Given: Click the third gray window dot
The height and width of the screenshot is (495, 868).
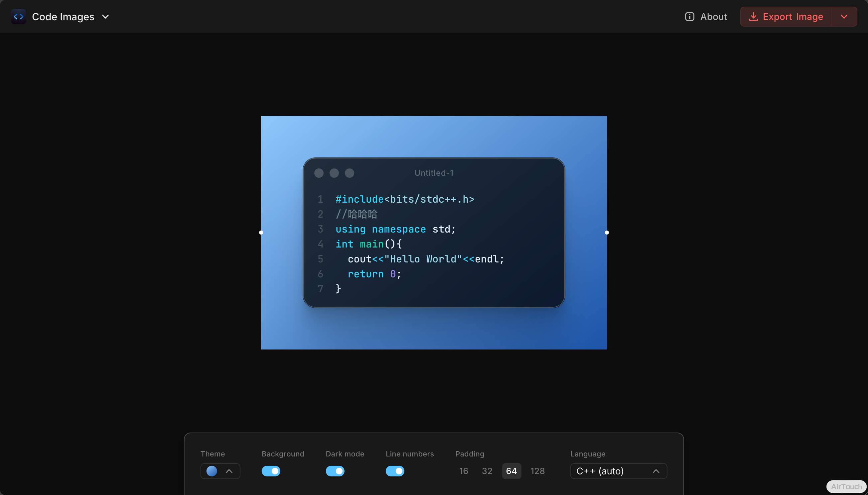Looking at the screenshot, I should [350, 173].
